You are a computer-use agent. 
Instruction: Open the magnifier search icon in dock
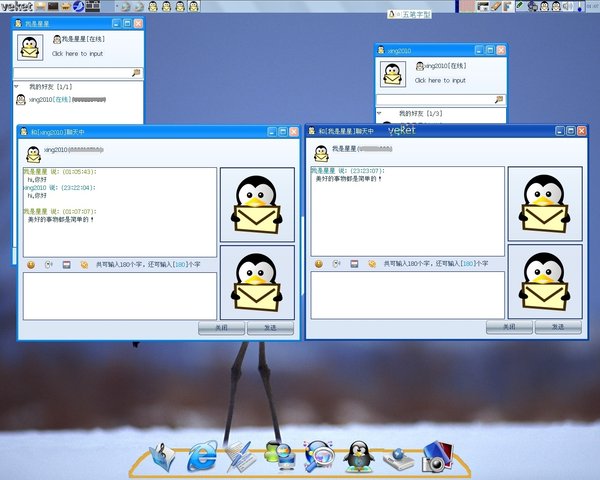click(x=319, y=456)
